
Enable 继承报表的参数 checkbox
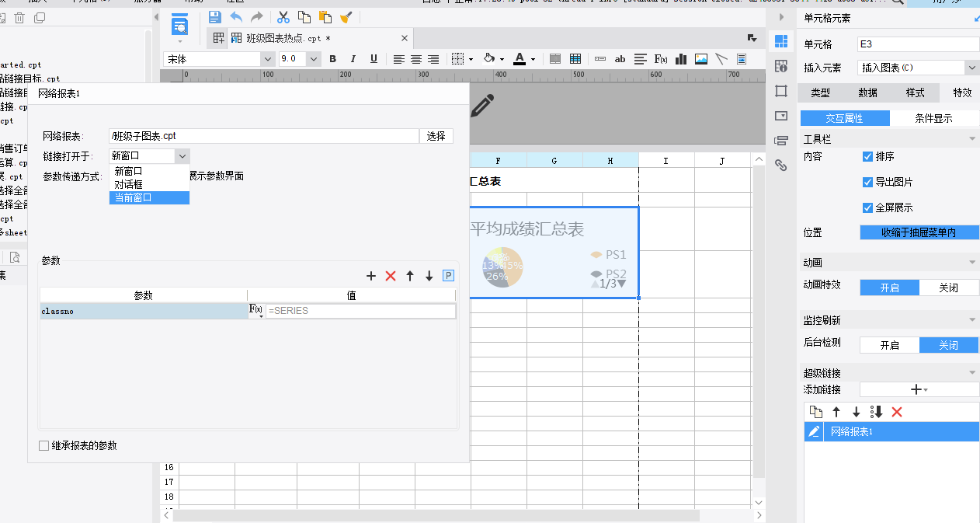click(x=44, y=445)
